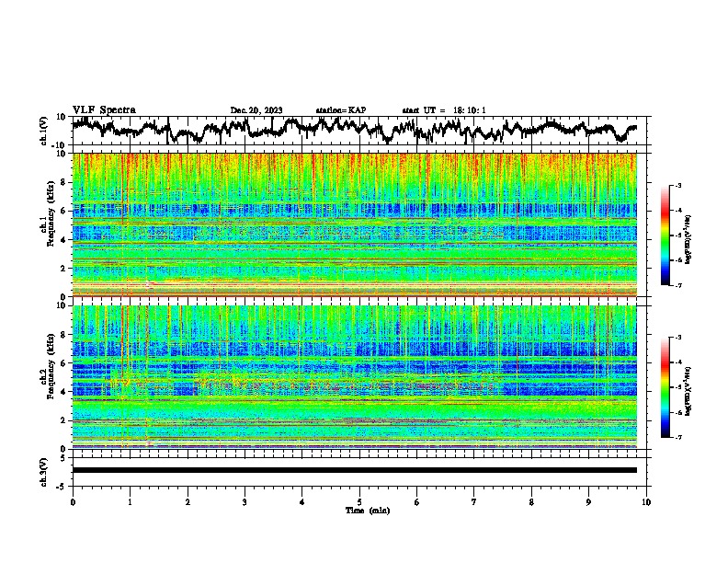Click the "8" kHz tick on ch.2 spectrogram
Image resolution: width=728 pixels, height=563 pixels.
click(63, 335)
